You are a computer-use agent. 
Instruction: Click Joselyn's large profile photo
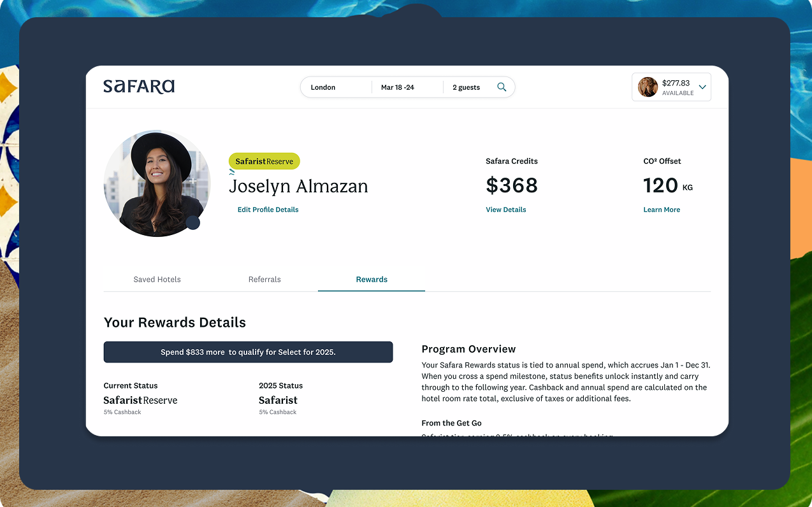coord(157,183)
